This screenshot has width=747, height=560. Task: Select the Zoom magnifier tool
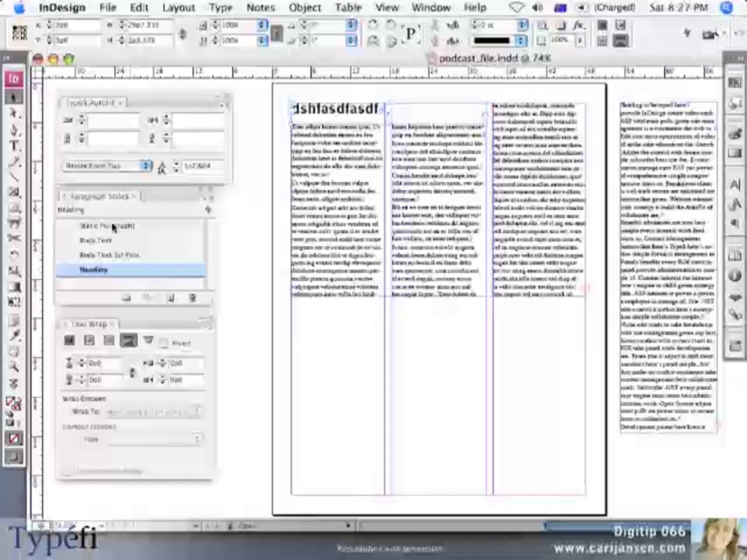pos(14,366)
